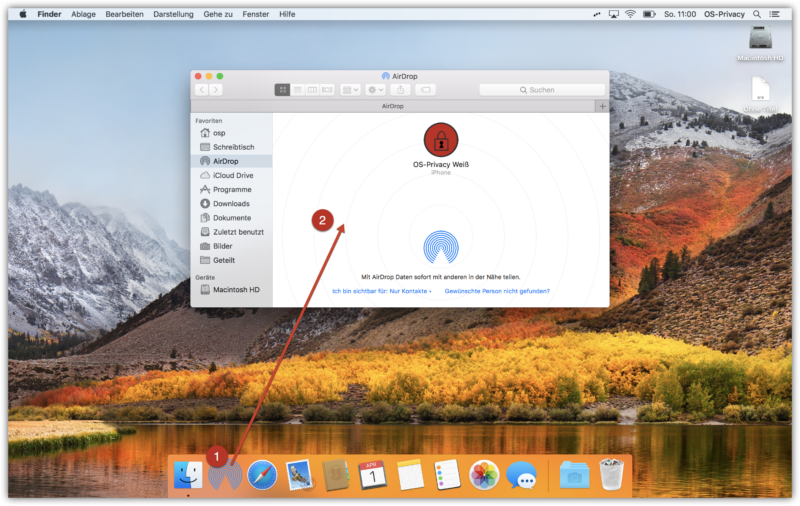Open the Darstellung menu
Viewport: 800px width, 506px height.
click(173, 14)
